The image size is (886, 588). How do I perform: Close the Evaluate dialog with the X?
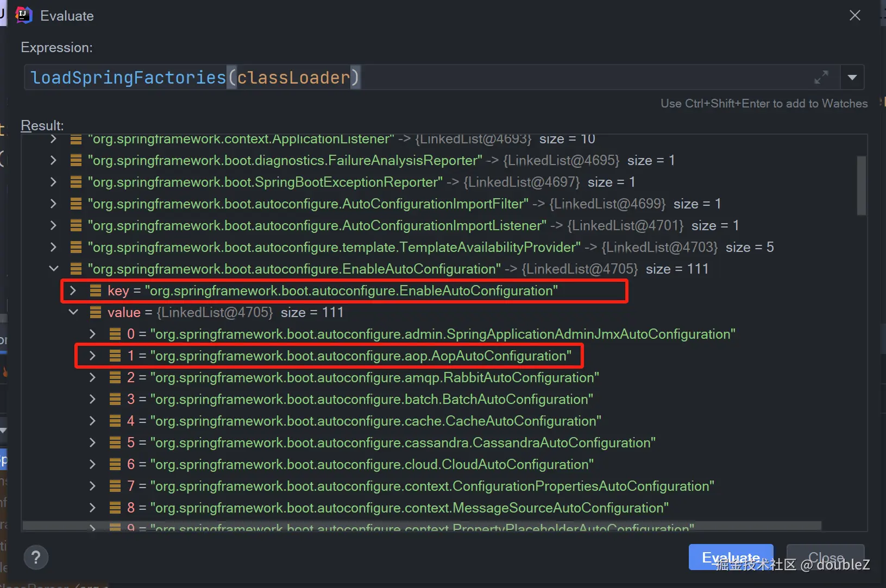point(855,15)
